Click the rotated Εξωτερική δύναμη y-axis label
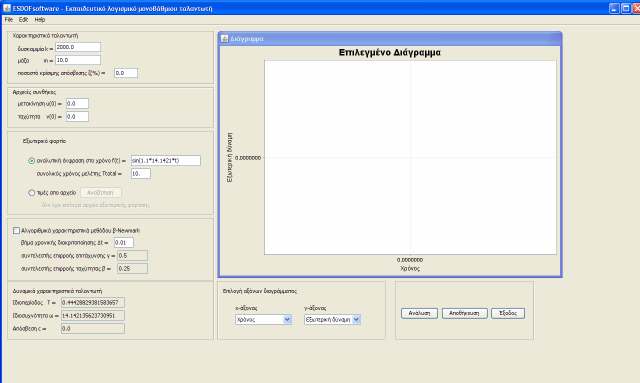 point(229,157)
